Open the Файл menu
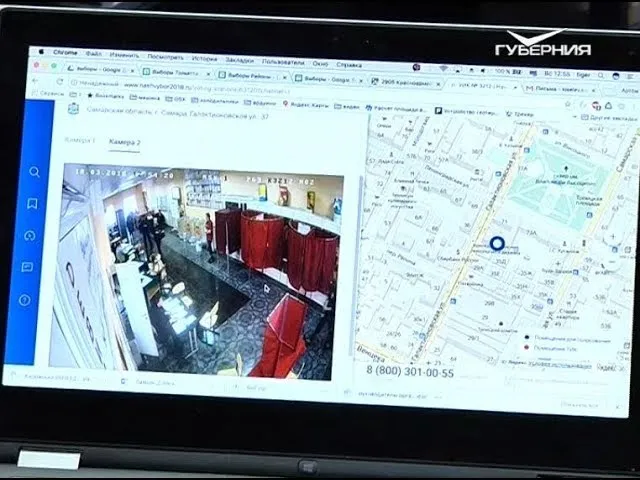 (94, 54)
